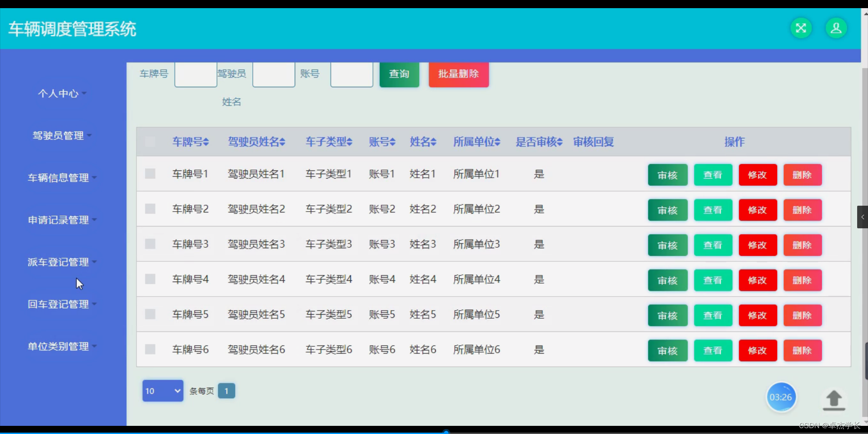Check the row for 车牌号3
This screenshot has height=434, width=868.
click(150, 244)
